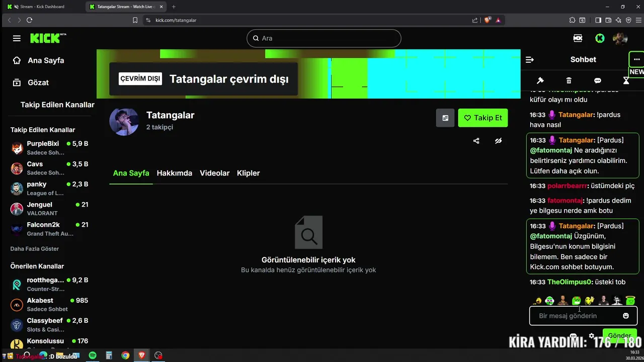Open the emoji picker smiley in message box

(x=626, y=316)
